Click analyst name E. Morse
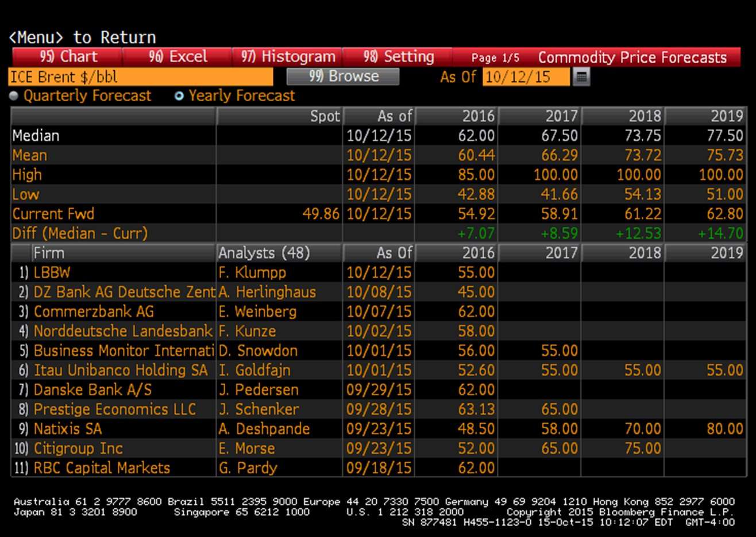Image resolution: width=756 pixels, height=537 pixels. pyautogui.click(x=247, y=448)
